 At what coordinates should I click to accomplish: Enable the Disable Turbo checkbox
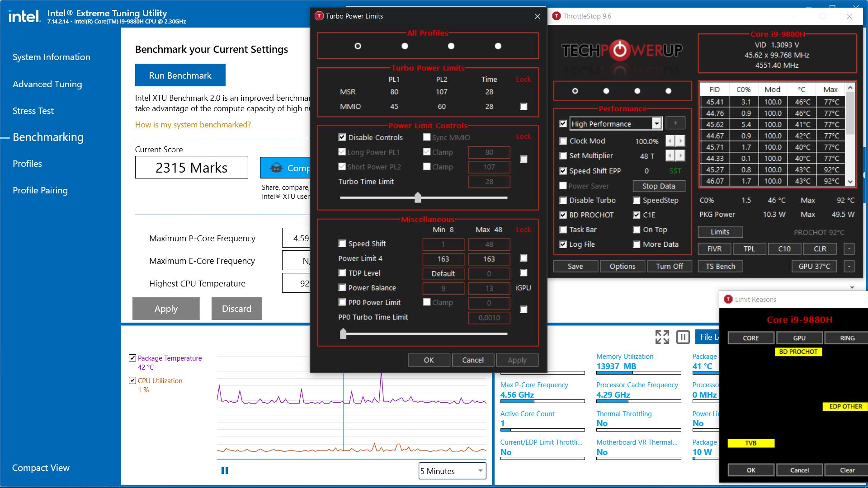[563, 200]
